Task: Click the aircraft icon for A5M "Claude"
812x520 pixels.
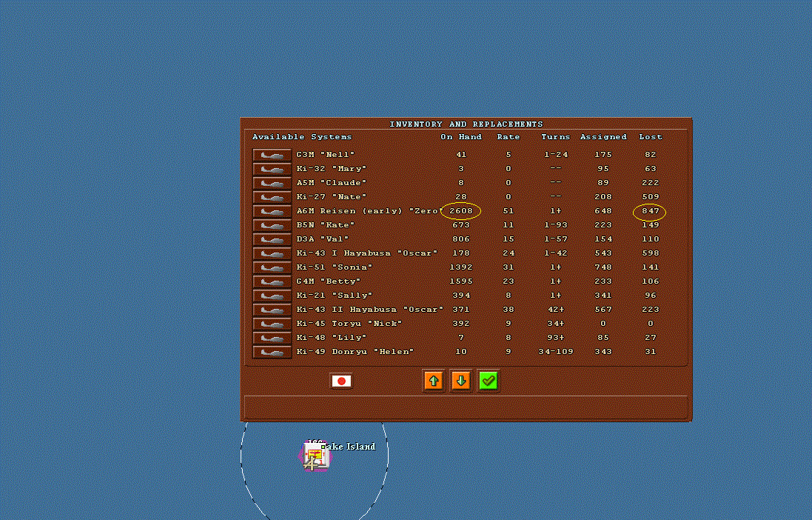Action: pyautogui.click(x=272, y=183)
